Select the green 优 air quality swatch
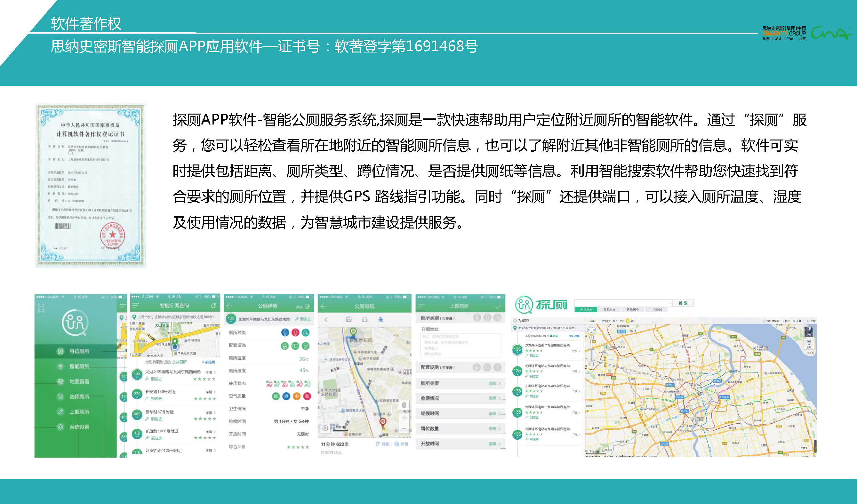This screenshot has height=504, width=857. [276, 396]
